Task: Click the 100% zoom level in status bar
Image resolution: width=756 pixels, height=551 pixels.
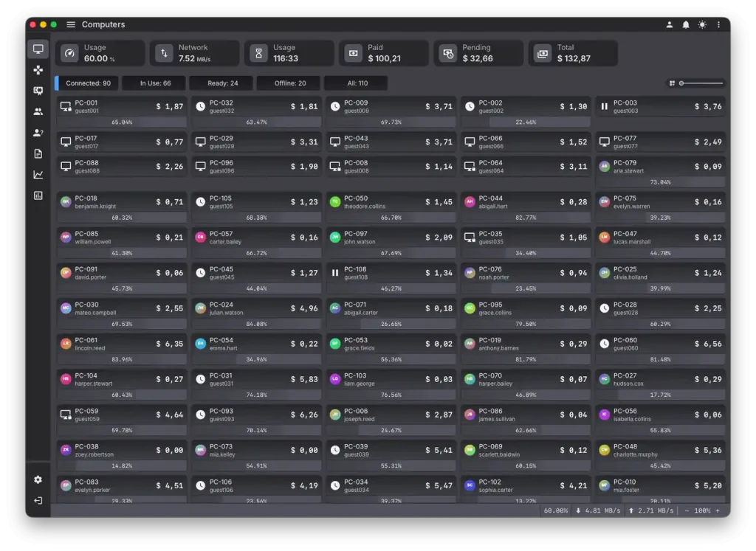Action: pyautogui.click(x=702, y=510)
